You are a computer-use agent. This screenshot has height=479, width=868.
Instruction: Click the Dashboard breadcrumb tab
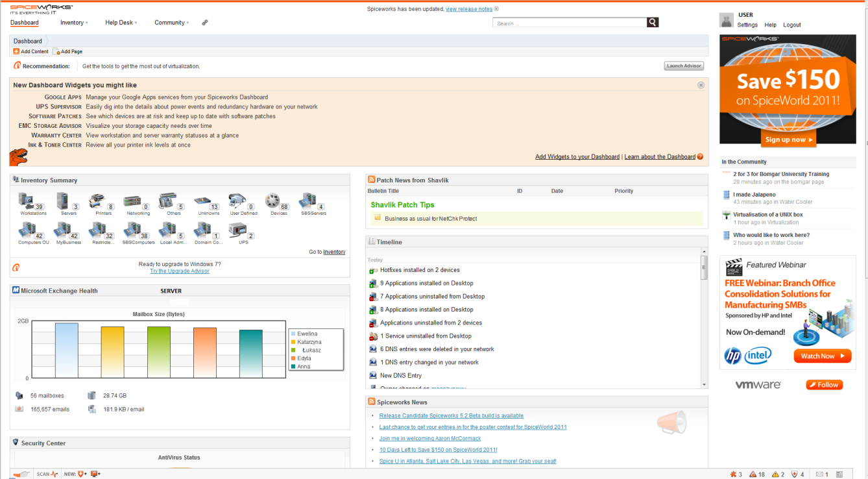click(28, 41)
